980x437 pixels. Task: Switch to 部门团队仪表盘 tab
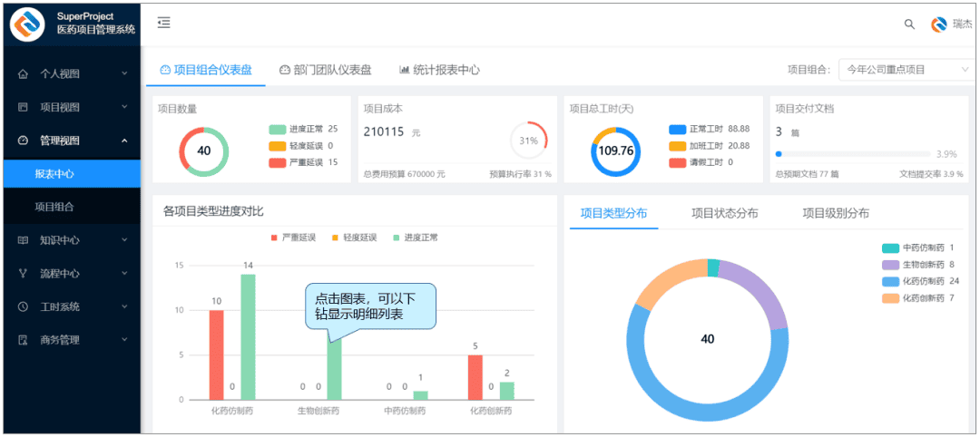(x=326, y=70)
